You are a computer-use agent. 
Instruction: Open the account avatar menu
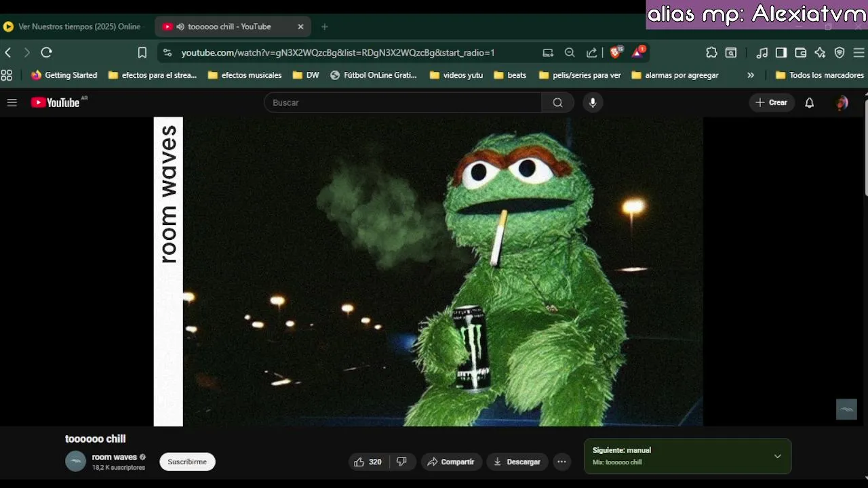(842, 102)
